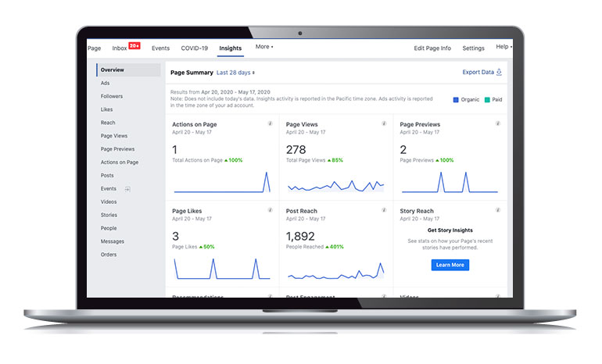The width and height of the screenshot is (602, 364).
Task: Click the Edit Page Info link
Action: tap(432, 48)
